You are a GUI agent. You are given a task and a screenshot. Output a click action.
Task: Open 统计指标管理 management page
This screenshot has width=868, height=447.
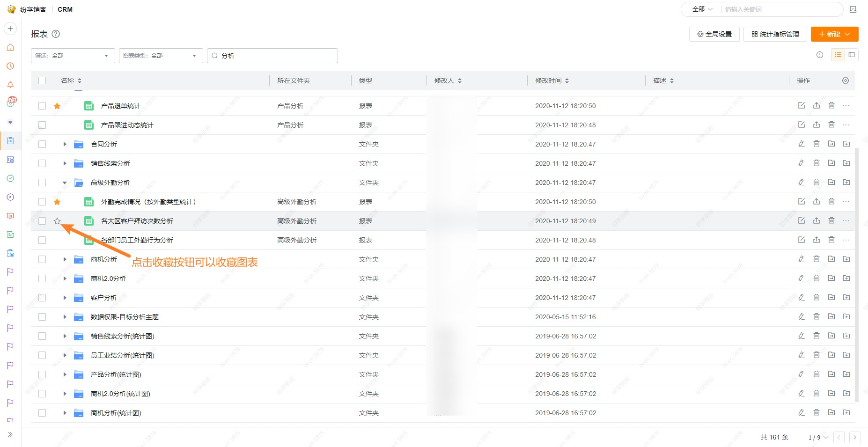[775, 34]
